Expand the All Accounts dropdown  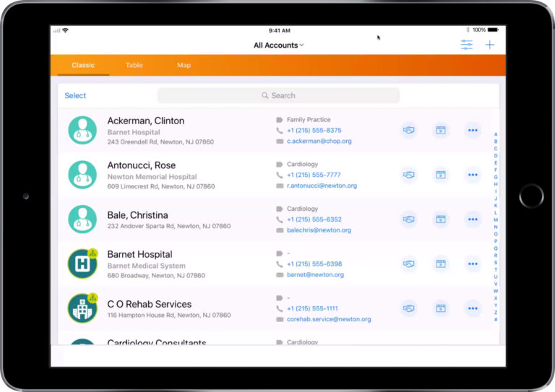278,45
